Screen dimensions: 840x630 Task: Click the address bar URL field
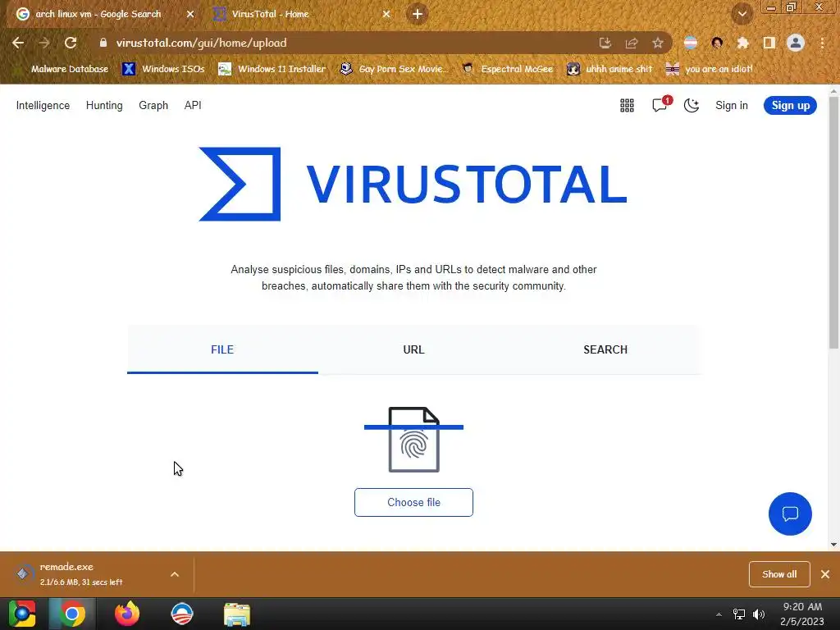(343, 43)
